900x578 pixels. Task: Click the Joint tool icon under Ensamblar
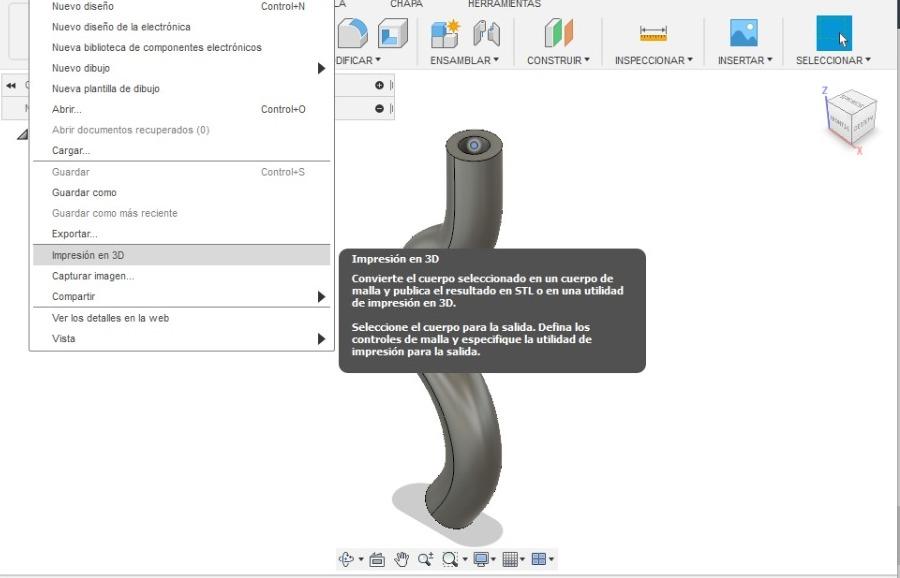click(x=486, y=33)
